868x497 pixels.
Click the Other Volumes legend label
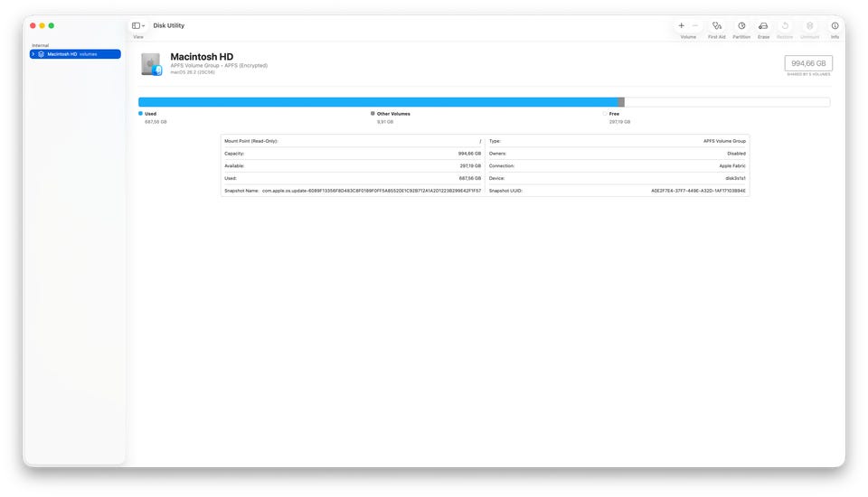[393, 114]
